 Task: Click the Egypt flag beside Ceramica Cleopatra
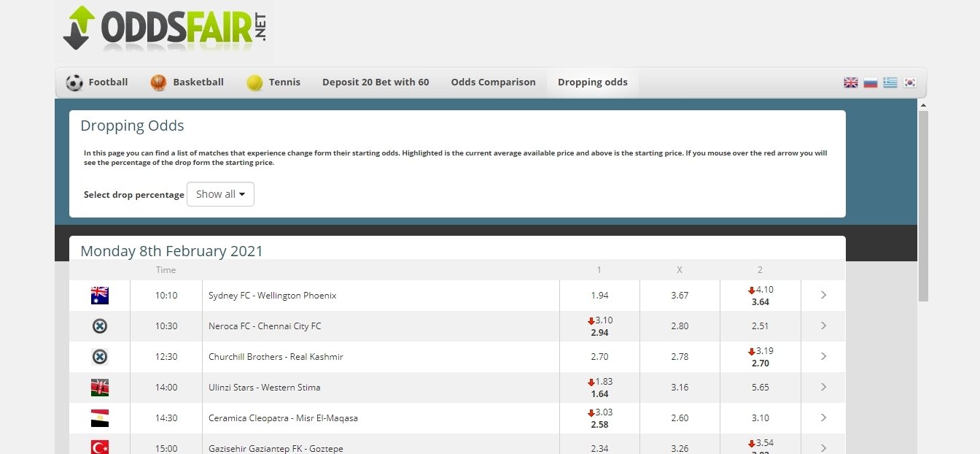tap(100, 418)
